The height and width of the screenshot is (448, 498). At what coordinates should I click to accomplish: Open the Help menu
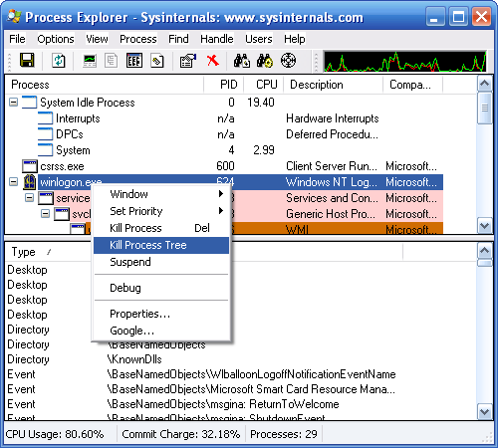pyautogui.click(x=295, y=39)
